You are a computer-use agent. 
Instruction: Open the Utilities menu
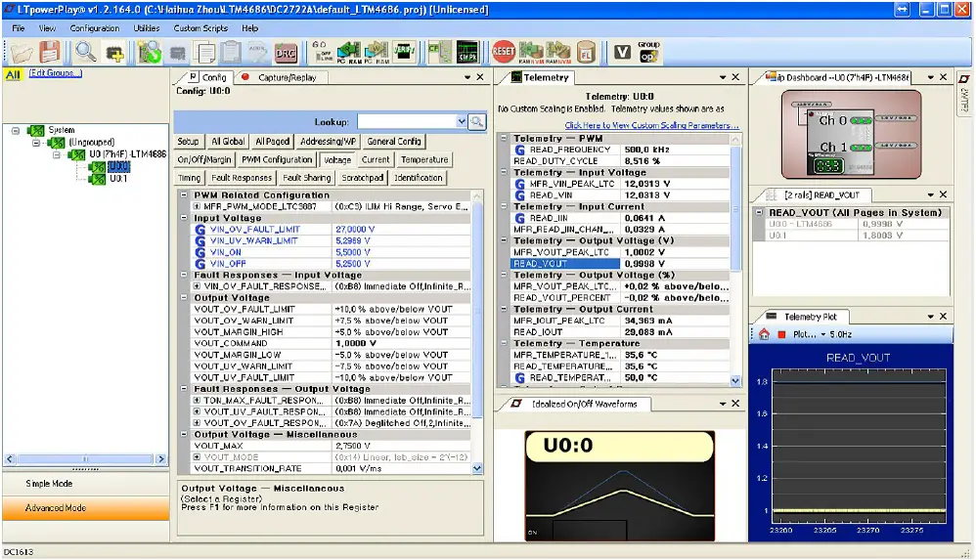(146, 28)
